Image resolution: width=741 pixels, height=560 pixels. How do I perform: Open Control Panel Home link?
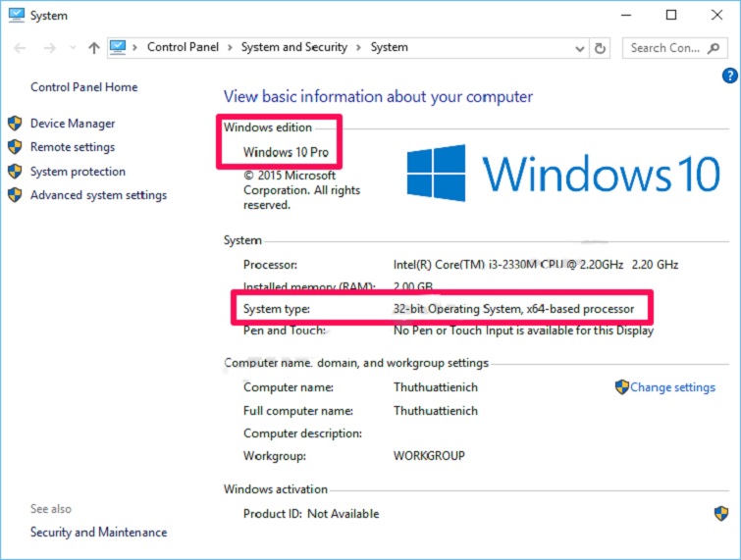(84, 87)
